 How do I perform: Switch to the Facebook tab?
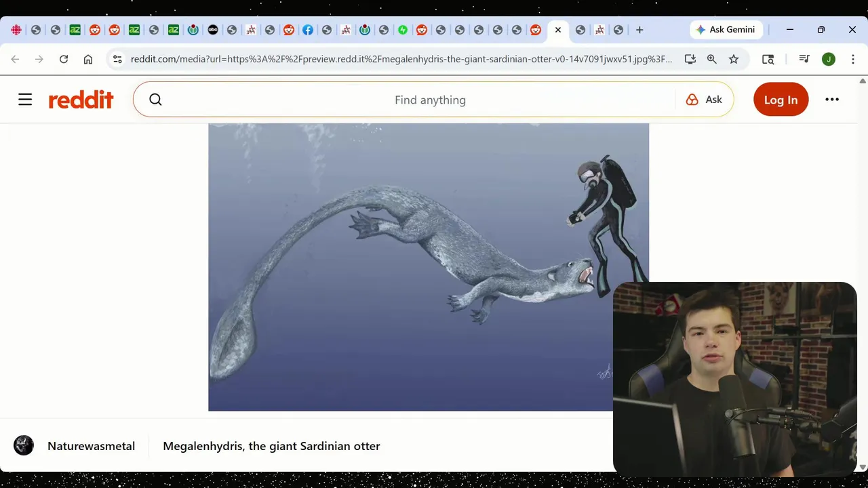[x=308, y=30]
